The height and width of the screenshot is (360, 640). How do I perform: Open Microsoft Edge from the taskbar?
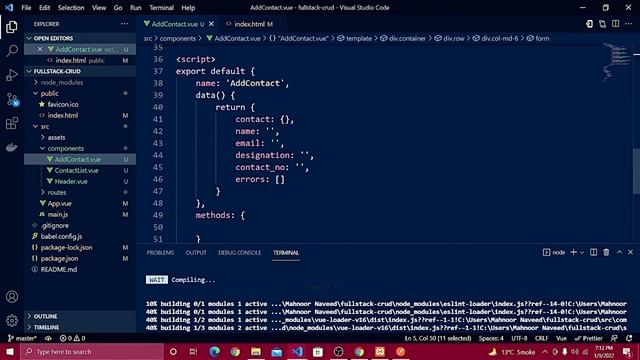point(214,351)
